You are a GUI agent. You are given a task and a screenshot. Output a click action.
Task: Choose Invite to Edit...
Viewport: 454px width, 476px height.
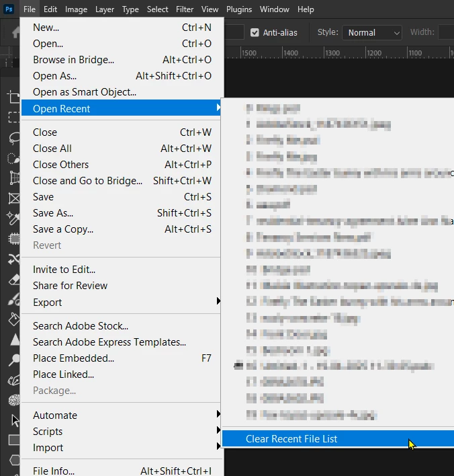click(122, 270)
